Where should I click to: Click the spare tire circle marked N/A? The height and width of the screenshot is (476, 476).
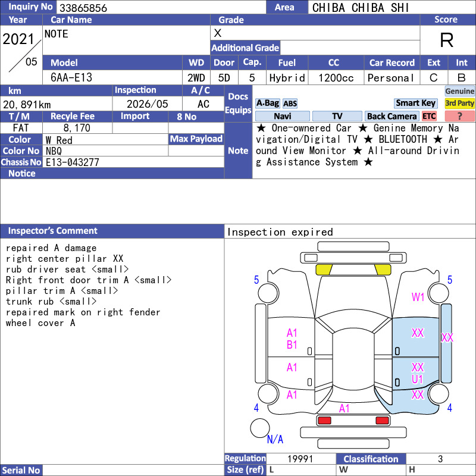pos(260,428)
